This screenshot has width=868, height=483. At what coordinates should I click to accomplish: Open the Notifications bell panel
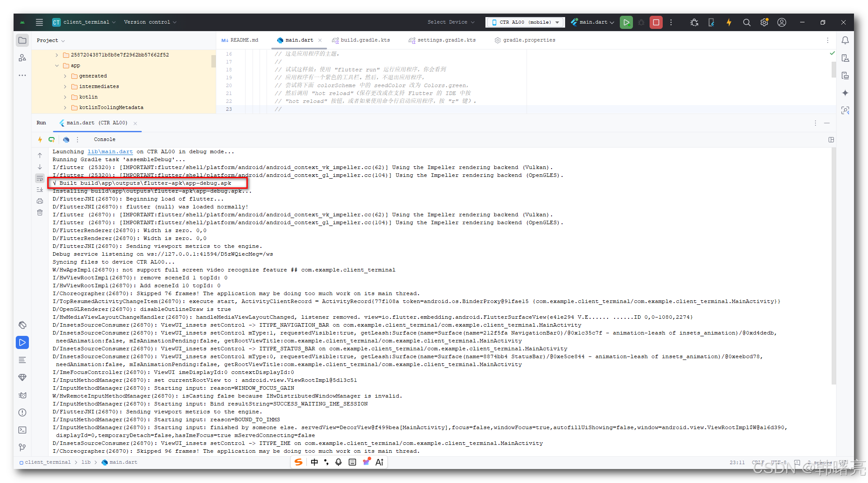click(x=845, y=40)
